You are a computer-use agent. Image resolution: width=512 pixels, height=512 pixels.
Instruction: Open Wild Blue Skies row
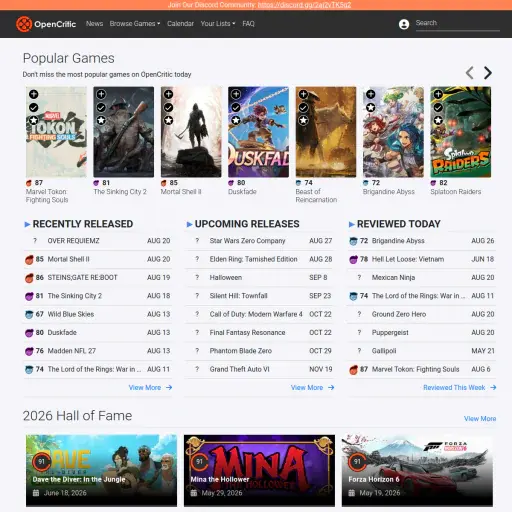click(98, 314)
